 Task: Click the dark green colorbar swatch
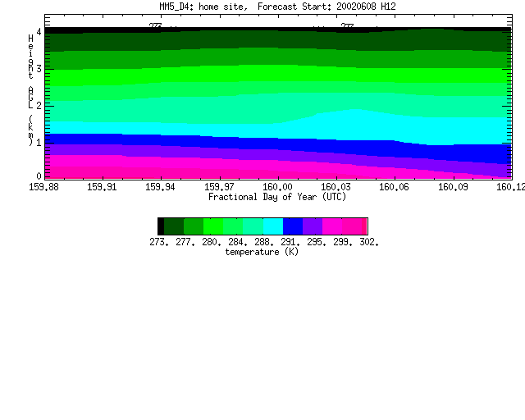pyautogui.click(x=174, y=226)
